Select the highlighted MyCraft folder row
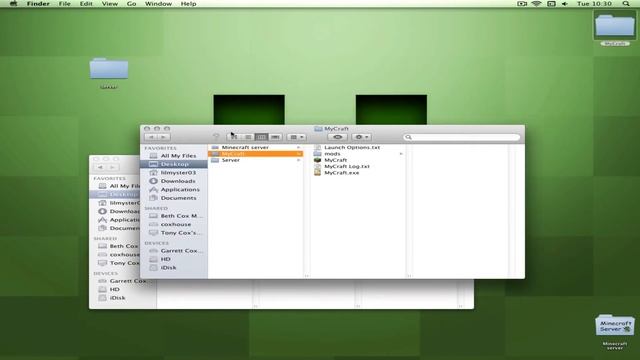The height and width of the screenshot is (360, 640). [256, 154]
